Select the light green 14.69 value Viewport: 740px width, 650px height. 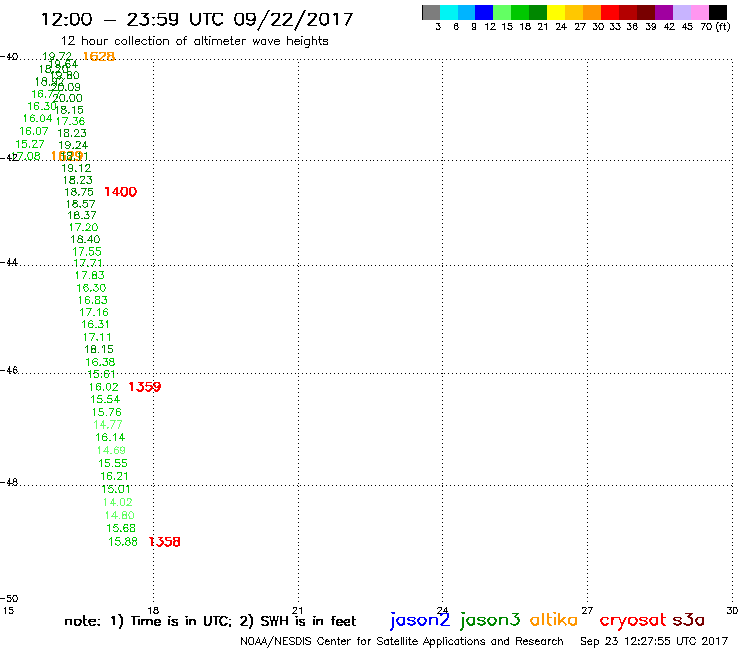tap(111, 450)
